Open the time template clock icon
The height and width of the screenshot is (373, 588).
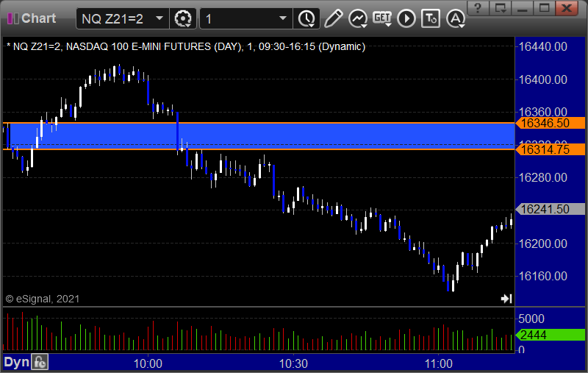[x=306, y=19]
